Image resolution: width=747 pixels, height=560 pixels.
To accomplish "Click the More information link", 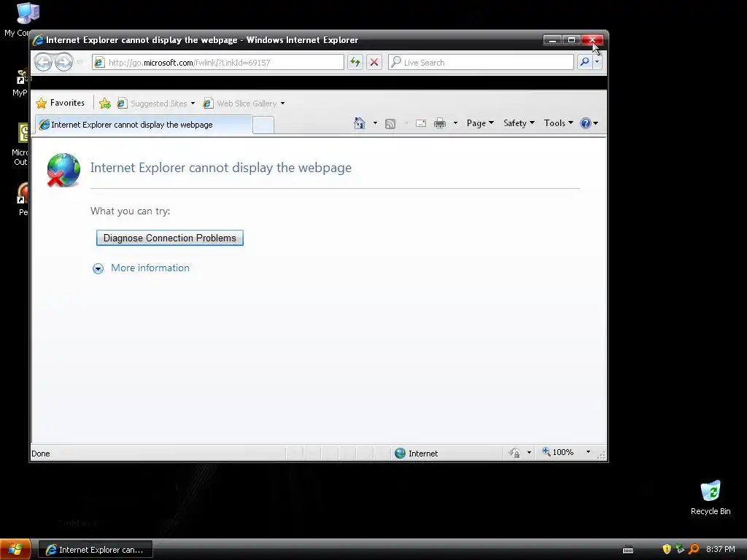I will click(150, 268).
